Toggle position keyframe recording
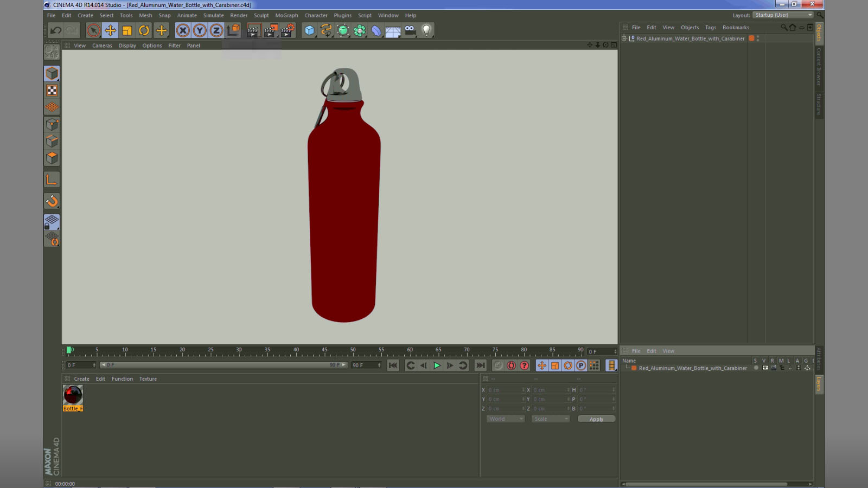Viewport: 868px width, 488px height. coord(542,365)
